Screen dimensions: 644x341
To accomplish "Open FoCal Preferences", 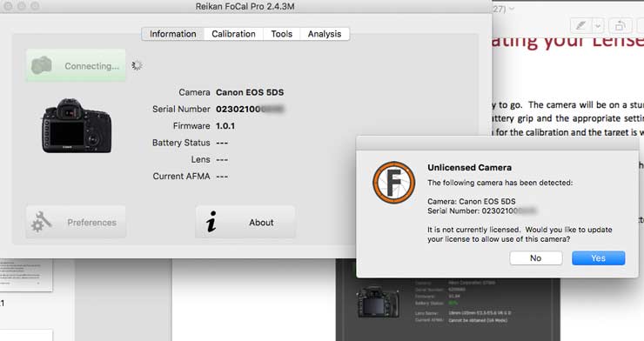I will pos(76,222).
